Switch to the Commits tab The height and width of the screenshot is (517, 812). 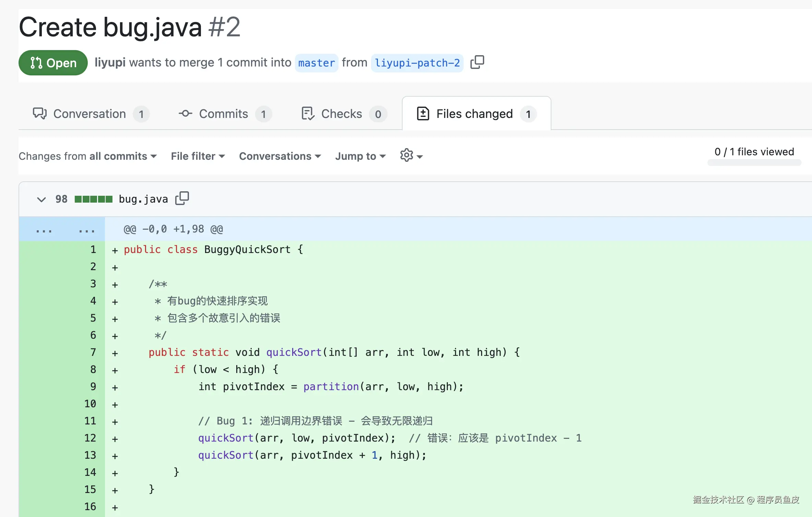tap(224, 114)
